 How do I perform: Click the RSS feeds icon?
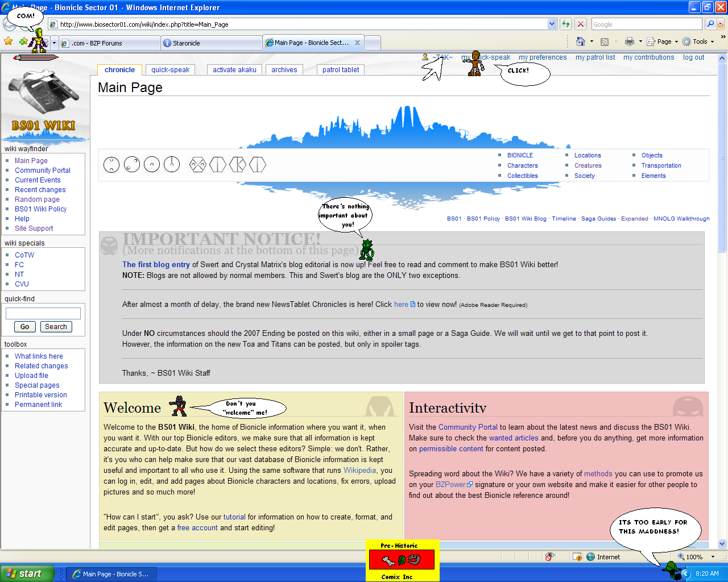click(605, 41)
